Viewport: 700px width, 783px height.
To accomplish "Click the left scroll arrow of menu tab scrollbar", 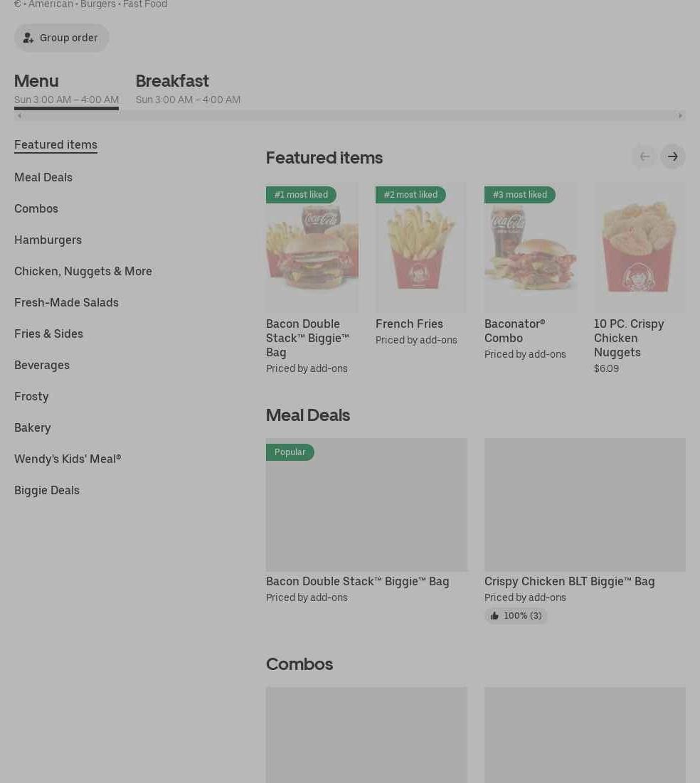I will pos(19,116).
